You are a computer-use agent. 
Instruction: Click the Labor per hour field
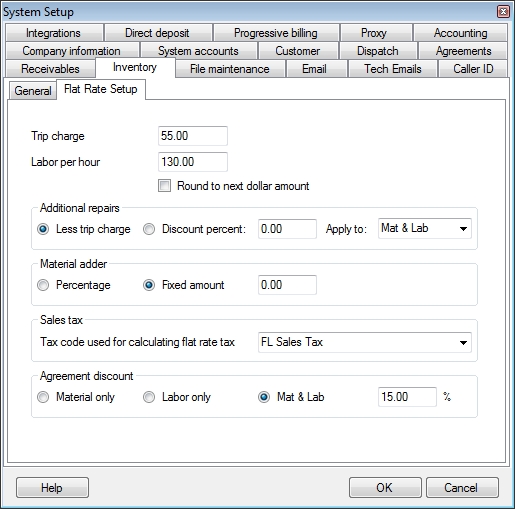coord(193,162)
